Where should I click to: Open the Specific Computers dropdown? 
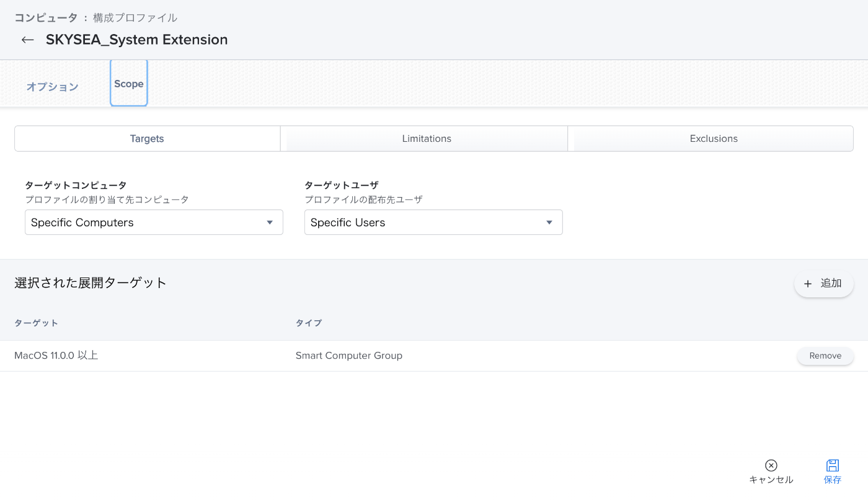pyautogui.click(x=154, y=222)
